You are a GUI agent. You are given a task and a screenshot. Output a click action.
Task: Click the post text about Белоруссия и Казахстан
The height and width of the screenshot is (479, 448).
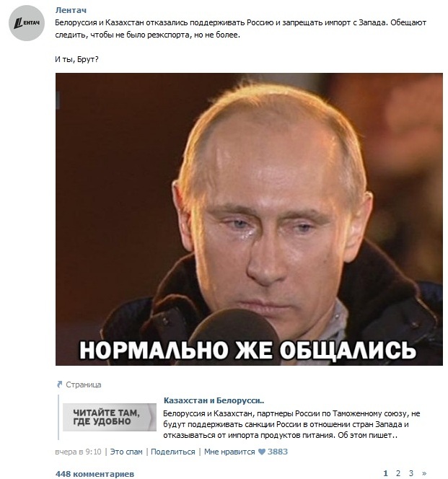click(240, 29)
